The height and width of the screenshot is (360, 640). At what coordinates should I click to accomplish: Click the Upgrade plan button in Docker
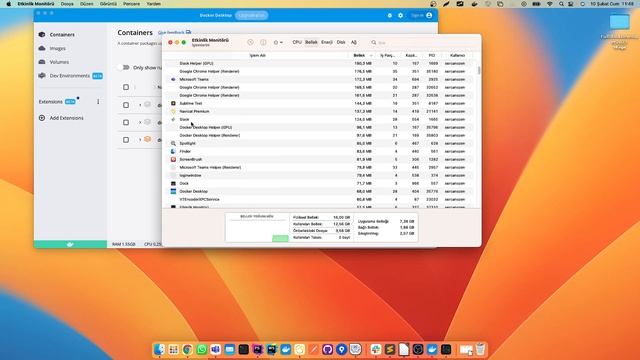point(252,16)
